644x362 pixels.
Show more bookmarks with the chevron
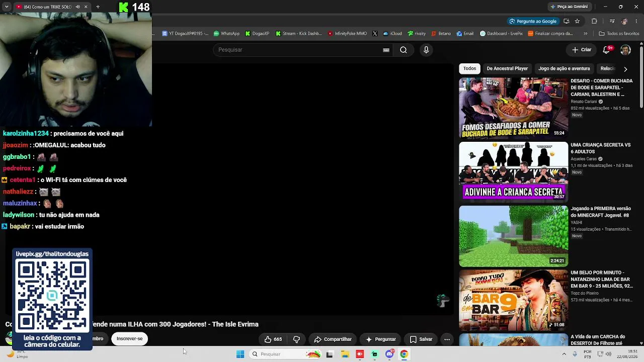(x=585, y=34)
